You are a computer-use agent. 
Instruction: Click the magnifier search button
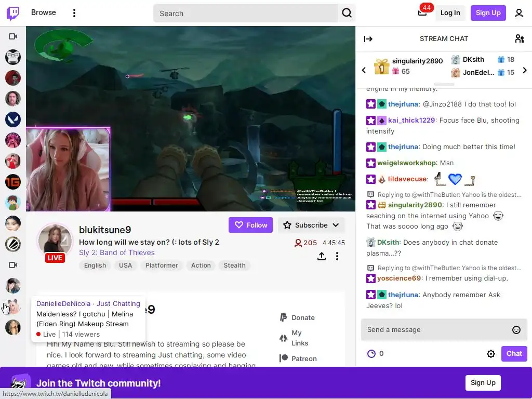(x=347, y=13)
